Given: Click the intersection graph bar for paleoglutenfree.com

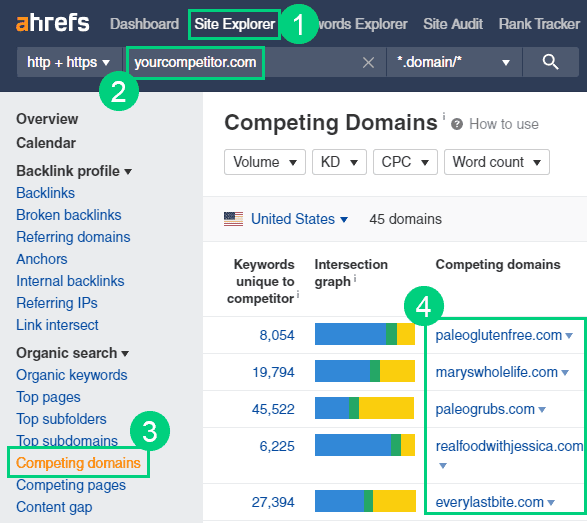Looking at the screenshot, I should [365, 334].
